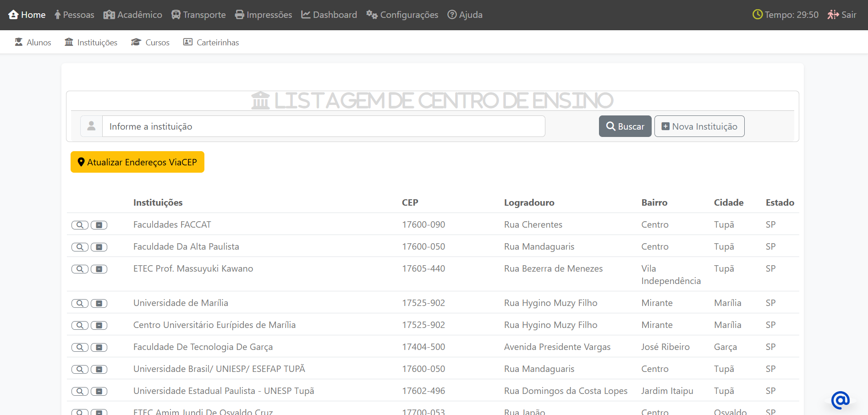Expand the Impressões menu

coord(264,15)
